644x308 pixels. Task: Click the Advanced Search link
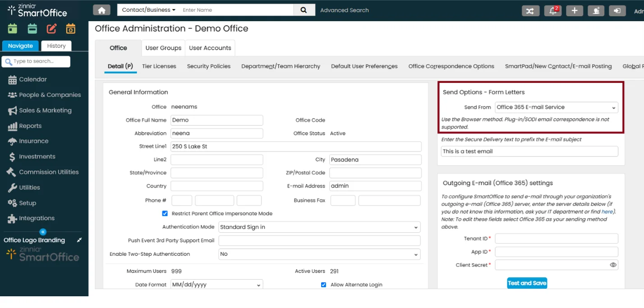345,10
